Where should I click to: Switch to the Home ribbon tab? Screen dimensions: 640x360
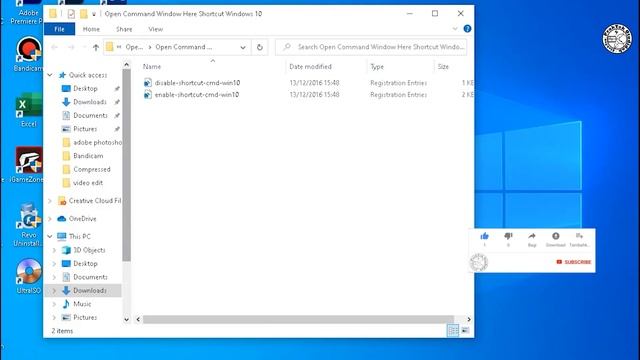point(91,29)
